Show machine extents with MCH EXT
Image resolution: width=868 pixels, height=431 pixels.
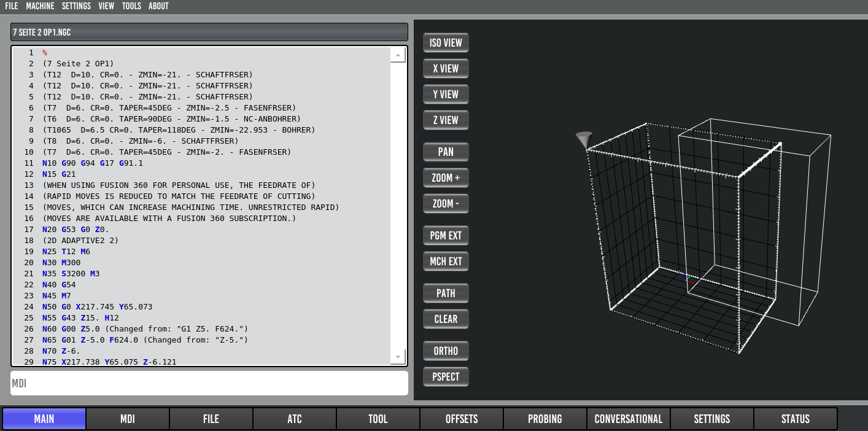click(446, 262)
